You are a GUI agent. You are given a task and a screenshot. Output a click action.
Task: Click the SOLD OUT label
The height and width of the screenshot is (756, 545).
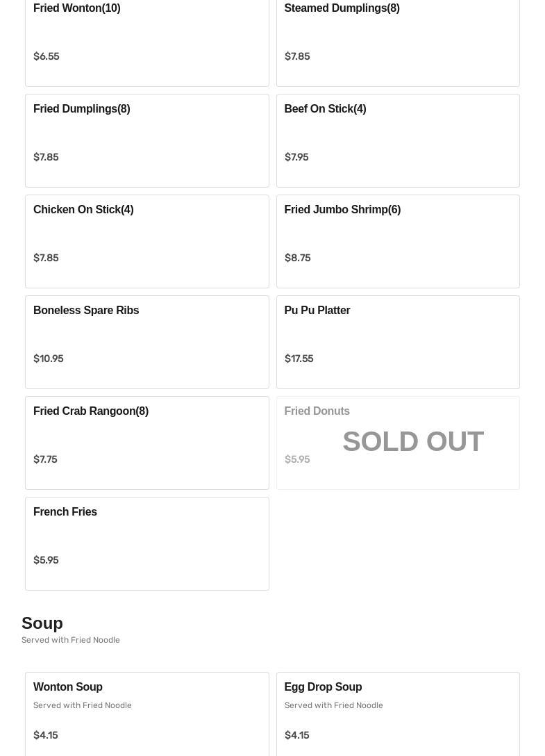pos(412,442)
